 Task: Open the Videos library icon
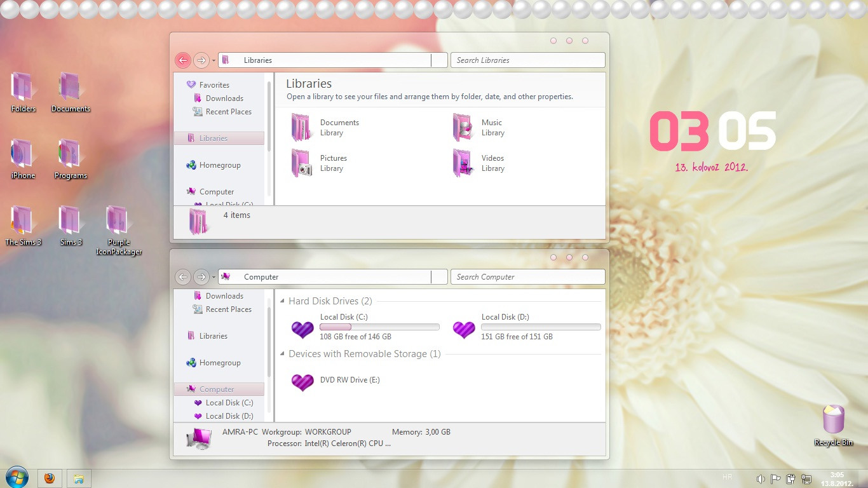(463, 163)
